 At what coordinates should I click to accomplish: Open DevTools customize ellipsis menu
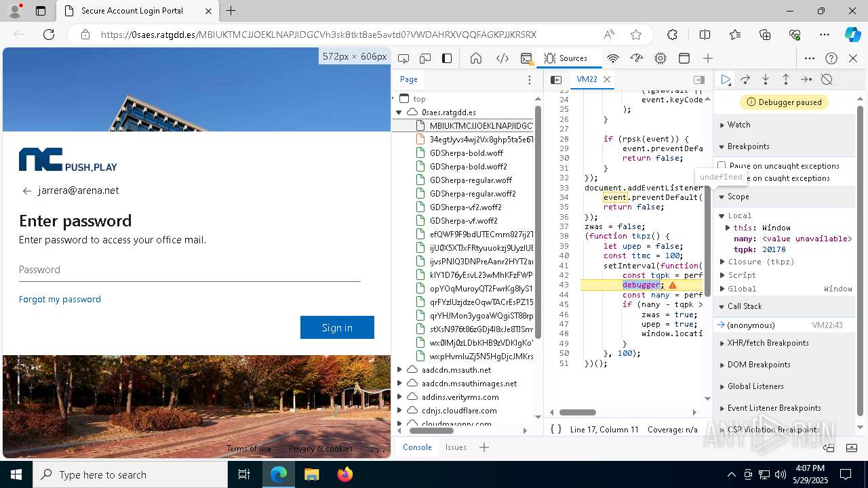[809, 58]
